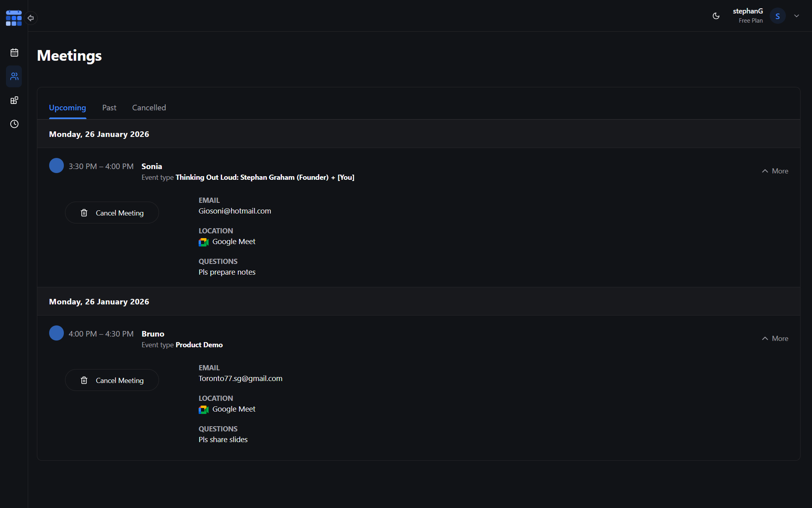
Task: Open the user account dropdown chevron
Action: pyautogui.click(x=797, y=16)
